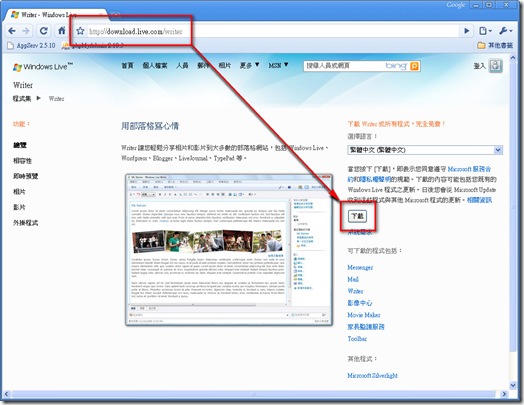This screenshot has width=524, height=405.
Task: Open the Microsoft 服務合約 link
Action: coord(469,169)
